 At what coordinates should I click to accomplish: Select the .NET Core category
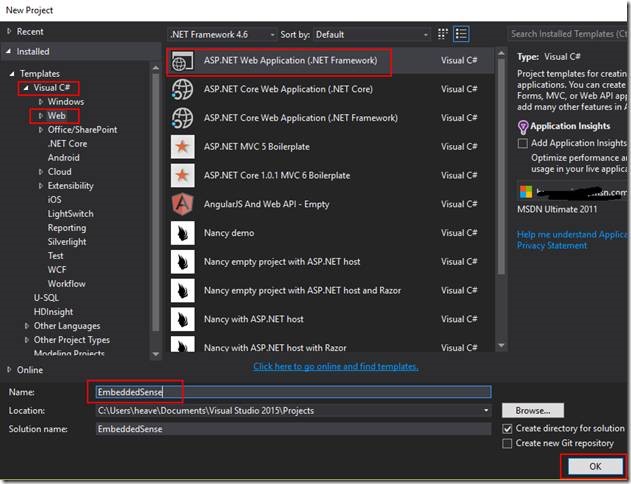tap(67, 144)
